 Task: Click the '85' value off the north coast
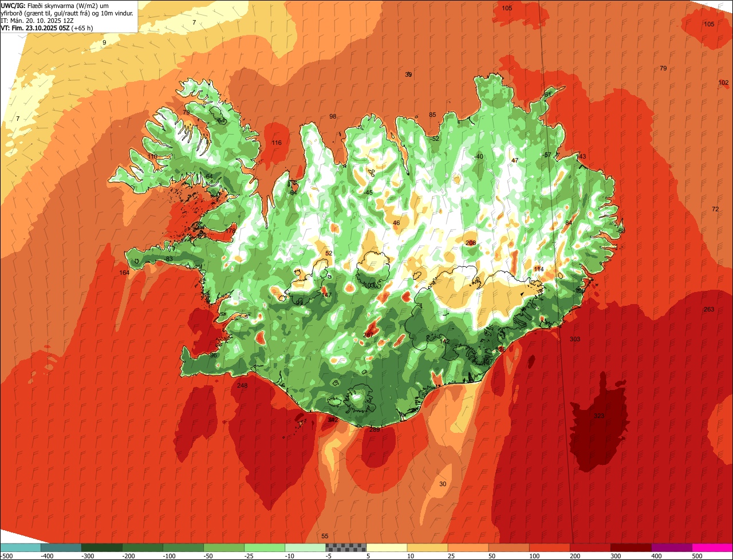pyautogui.click(x=432, y=115)
